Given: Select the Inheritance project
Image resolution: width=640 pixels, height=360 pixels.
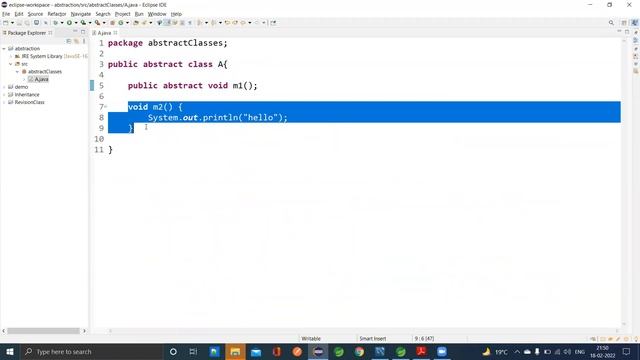Looking at the screenshot, I should click(x=27, y=95).
